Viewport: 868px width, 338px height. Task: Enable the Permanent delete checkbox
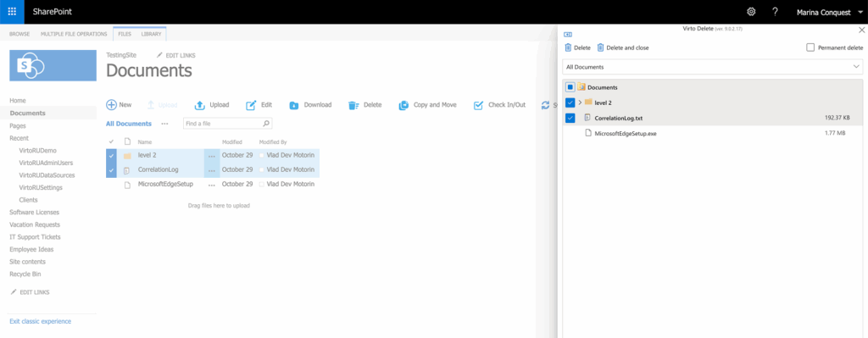pyautogui.click(x=810, y=47)
